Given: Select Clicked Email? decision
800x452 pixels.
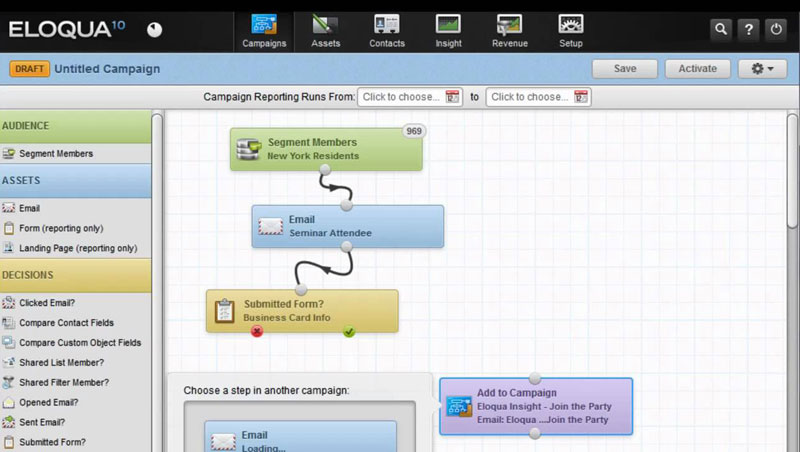Looking at the screenshot, I should (x=76, y=303).
